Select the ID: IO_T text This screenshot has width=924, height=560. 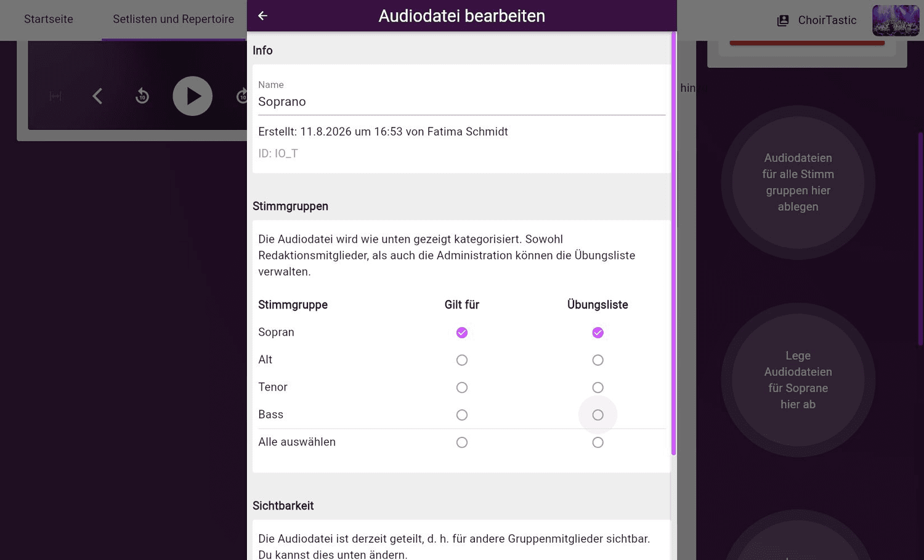coord(278,153)
